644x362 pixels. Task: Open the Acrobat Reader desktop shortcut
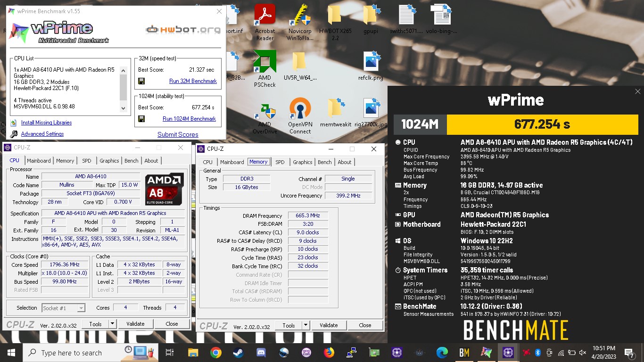coord(264,23)
